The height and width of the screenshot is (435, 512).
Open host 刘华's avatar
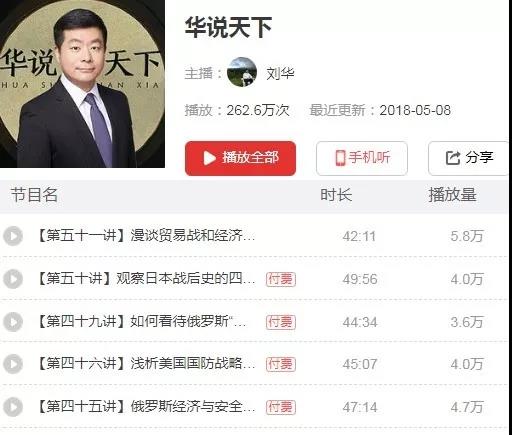[242, 72]
